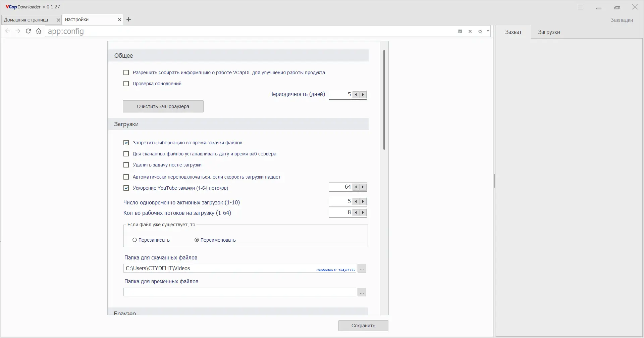
Task: Restore down the VCap Downloader window
Action: point(617,7)
